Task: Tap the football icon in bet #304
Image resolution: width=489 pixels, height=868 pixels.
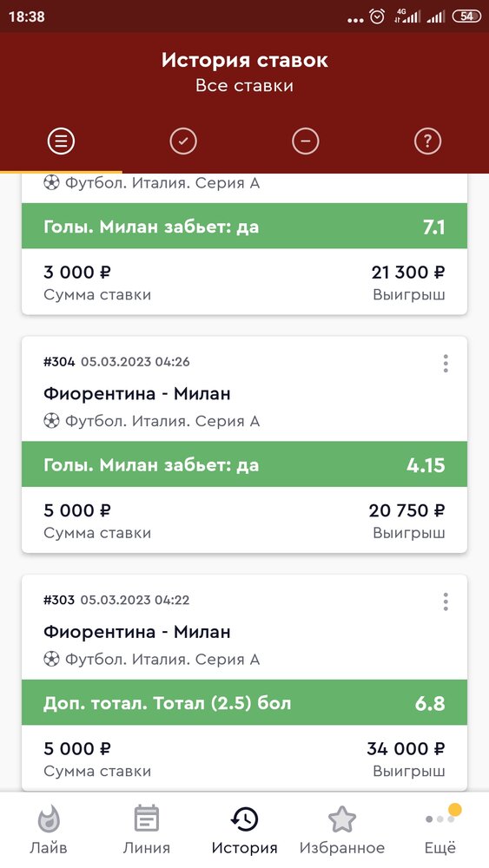Action: pyautogui.click(x=51, y=421)
